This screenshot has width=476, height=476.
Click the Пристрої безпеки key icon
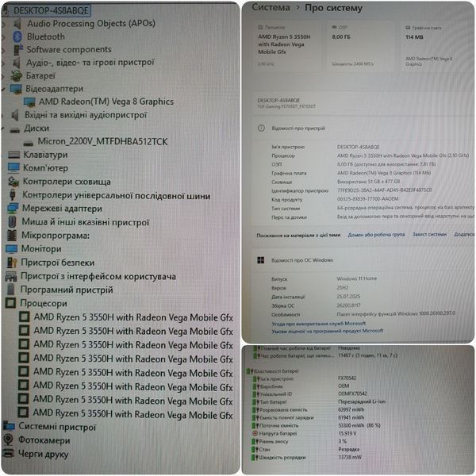click(12, 263)
